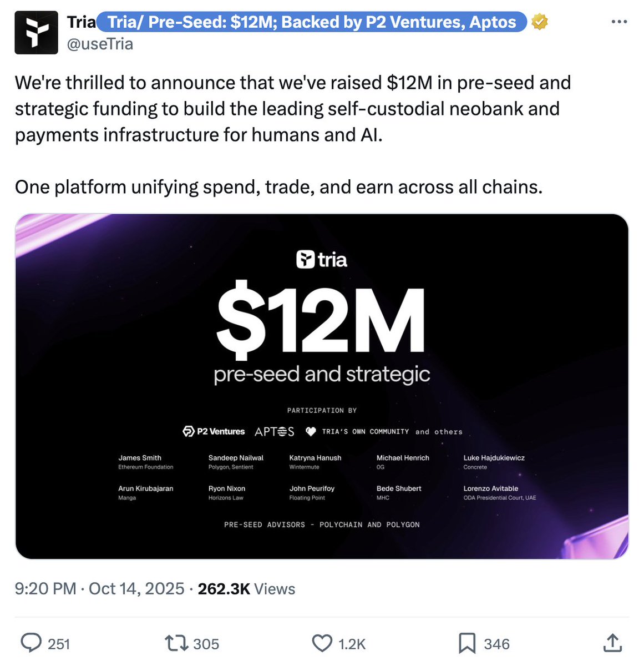The width and height of the screenshot is (644, 666).
Task: Like the tweet with the heart icon
Action: click(322, 643)
